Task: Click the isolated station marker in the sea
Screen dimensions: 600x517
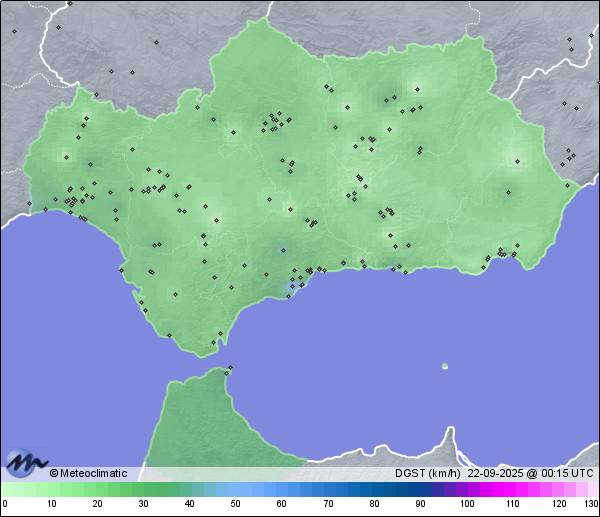Action: click(x=445, y=366)
